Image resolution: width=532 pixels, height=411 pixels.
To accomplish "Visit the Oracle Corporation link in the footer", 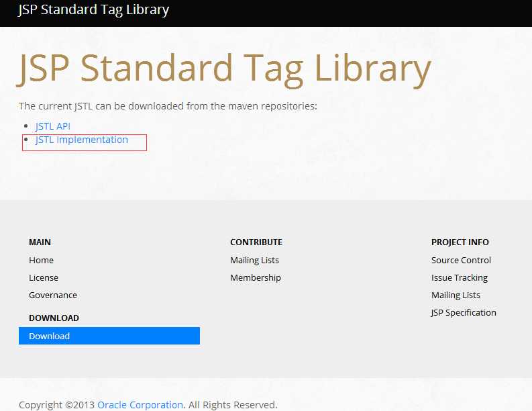I will click(x=140, y=405).
